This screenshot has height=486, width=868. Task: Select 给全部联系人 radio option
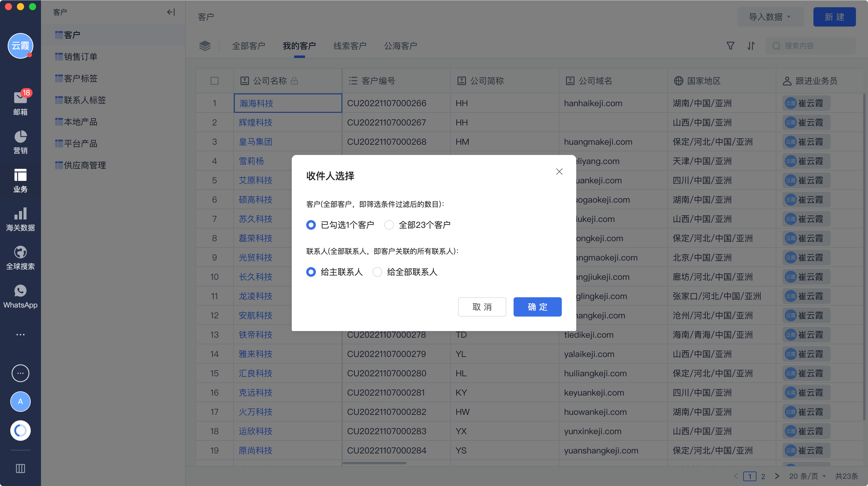point(377,272)
